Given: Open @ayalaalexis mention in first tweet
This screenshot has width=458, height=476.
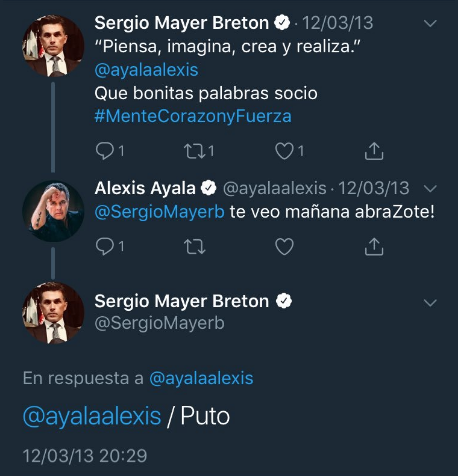Looking at the screenshot, I should (x=146, y=70).
